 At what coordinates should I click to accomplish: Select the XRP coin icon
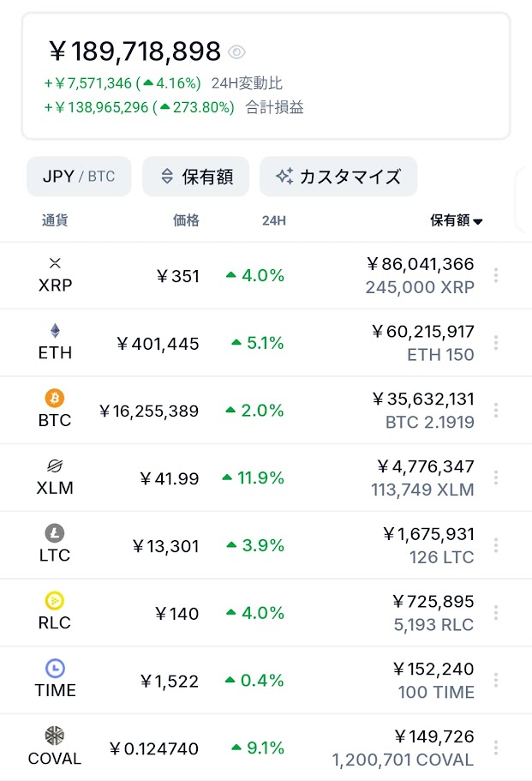55,263
